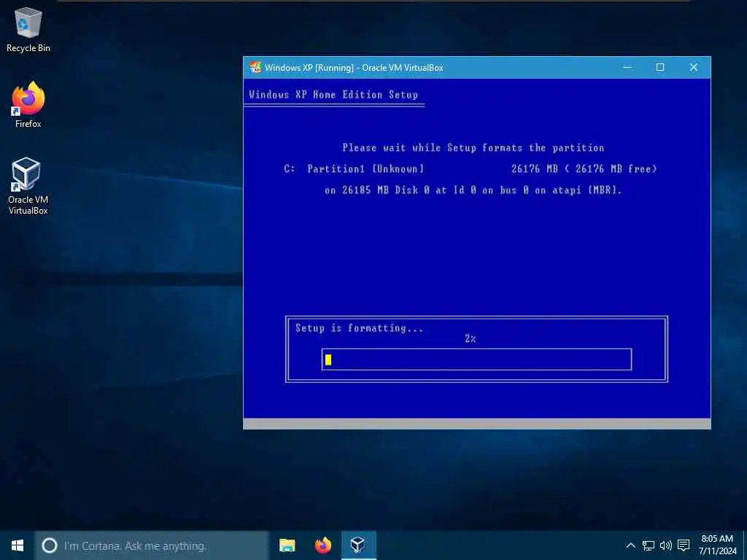Click the Cortana circle icon
The height and width of the screenshot is (560, 747).
click(x=50, y=545)
